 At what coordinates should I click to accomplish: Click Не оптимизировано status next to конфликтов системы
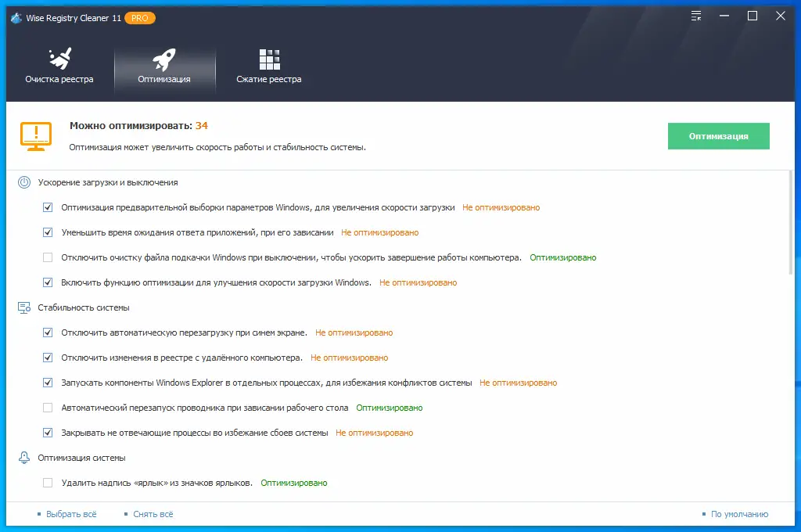(x=518, y=383)
